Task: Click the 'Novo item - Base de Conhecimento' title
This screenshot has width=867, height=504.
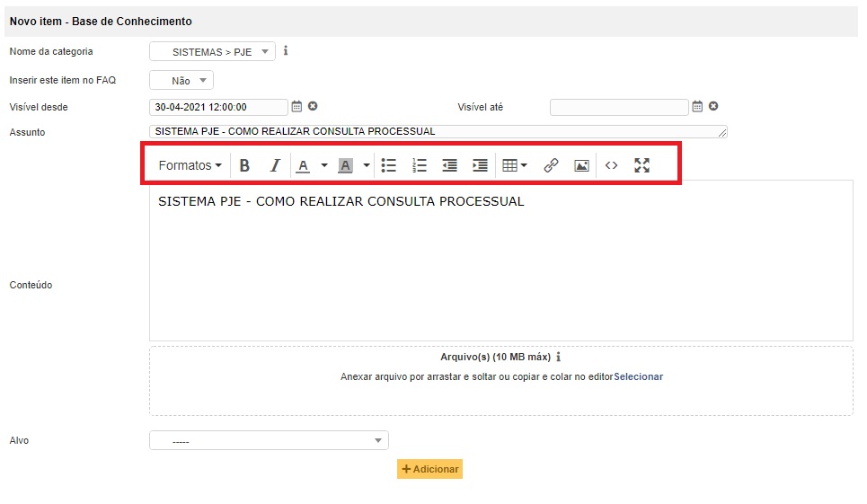Action: [101, 22]
